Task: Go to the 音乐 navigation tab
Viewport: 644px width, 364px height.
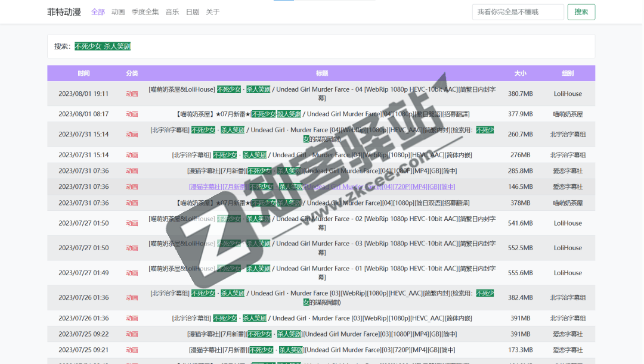Action: [x=172, y=12]
